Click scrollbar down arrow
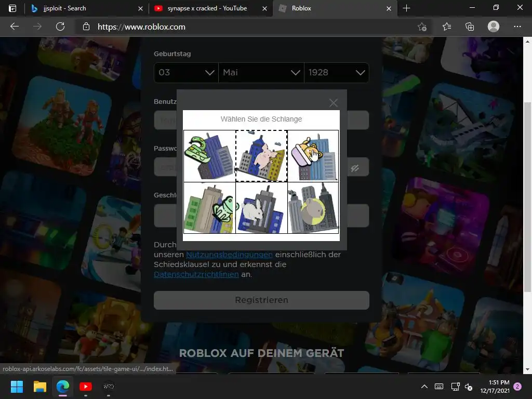 (x=528, y=369)
